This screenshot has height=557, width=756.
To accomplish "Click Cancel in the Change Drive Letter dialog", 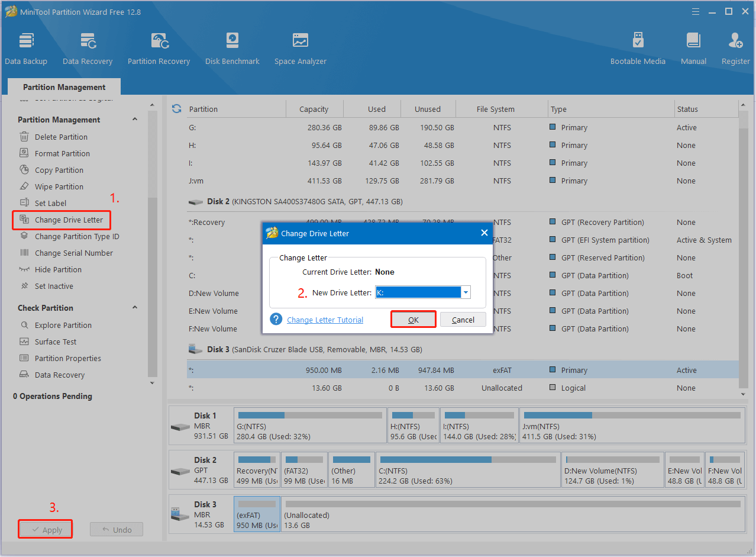I will pyautogui.click(x=463, y=320).
